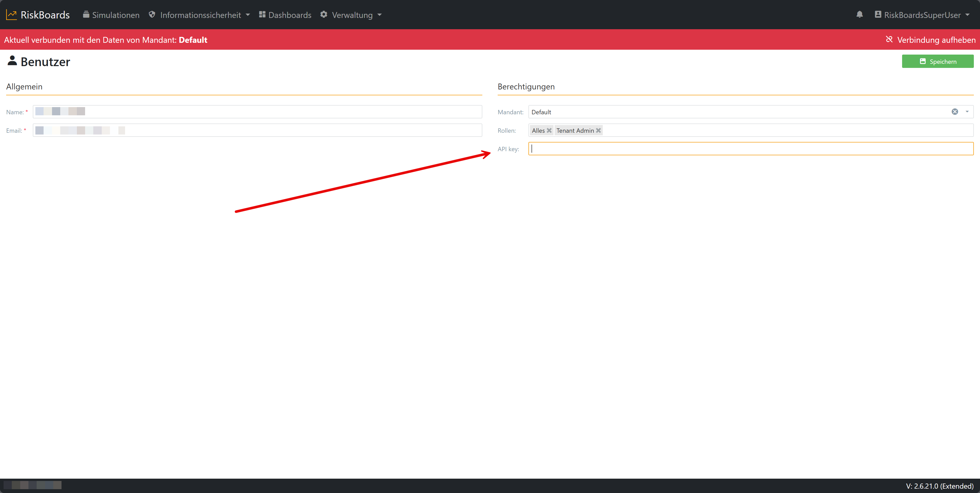Image resolution: width=980 pixels, height=493 pixels.
Task: Click the Verbindung aufheben link
Action: (x=936, y=40)
